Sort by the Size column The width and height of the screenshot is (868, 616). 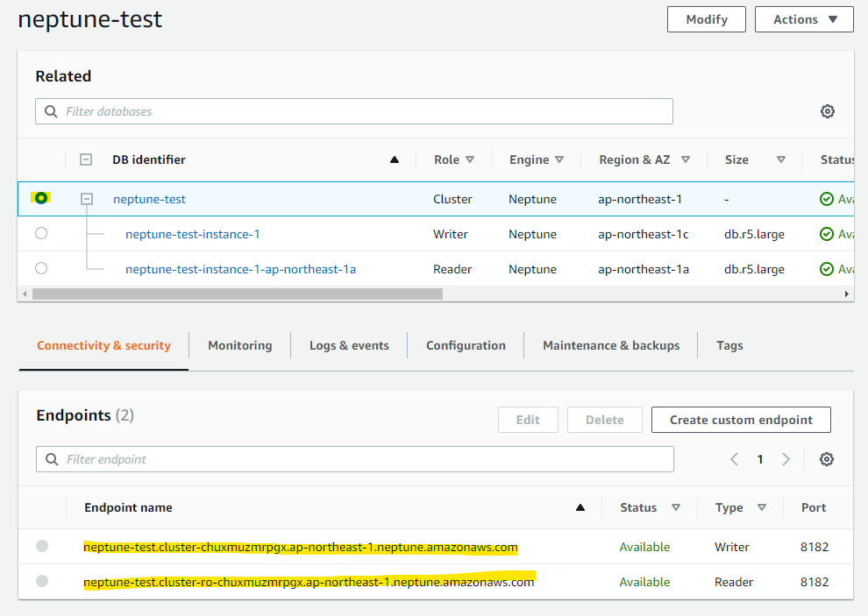click(x=781, y=159)
